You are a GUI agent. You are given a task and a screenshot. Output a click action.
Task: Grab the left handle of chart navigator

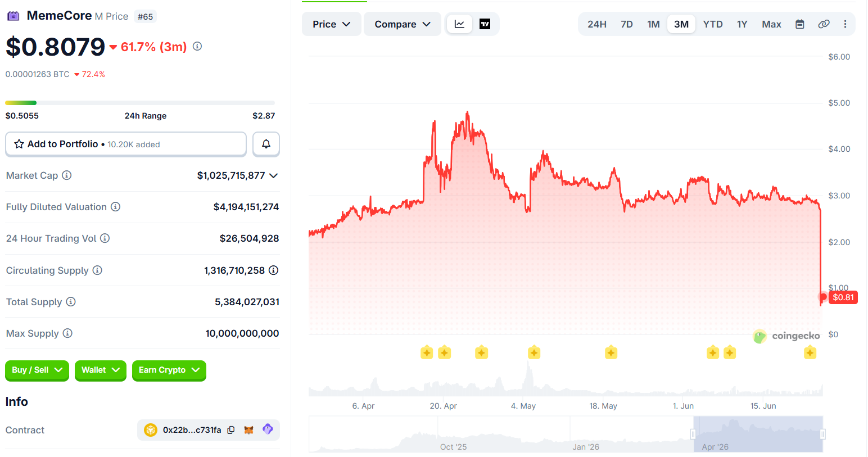point(693,434)
